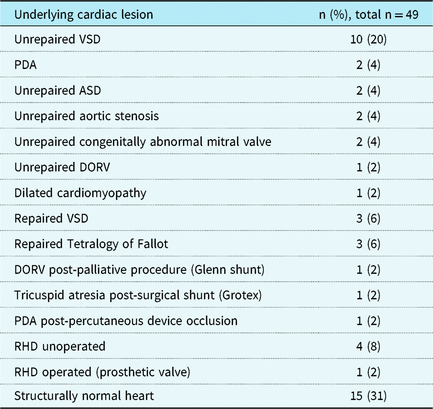The height and width of the screenshot is (409, 433).
Task: Click the 'Repaired Tetralogy of Fallot' row
Action: (x=216, y=244)
